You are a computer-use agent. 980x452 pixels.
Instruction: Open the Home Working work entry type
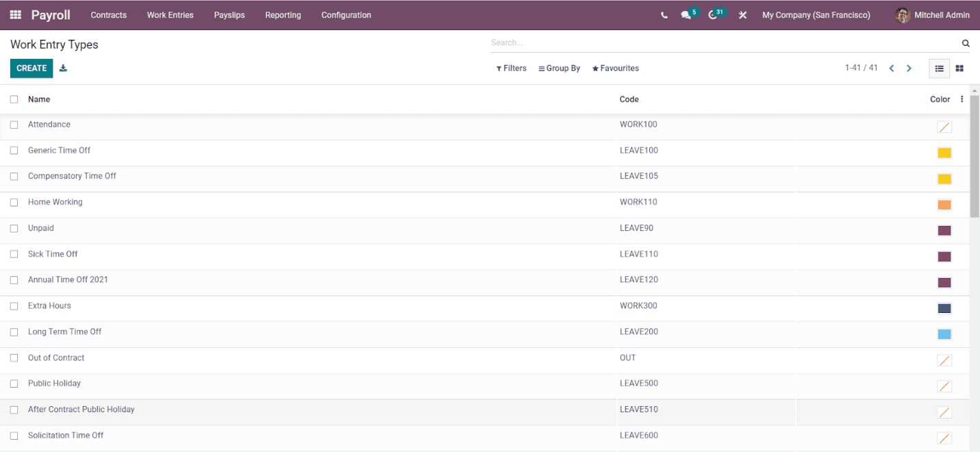[55, 202]
